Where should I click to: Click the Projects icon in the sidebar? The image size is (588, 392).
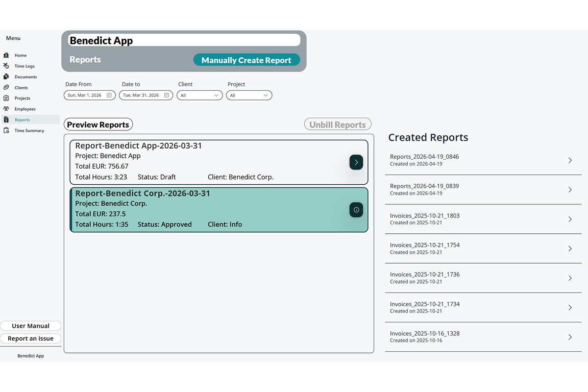pos(6,98)
